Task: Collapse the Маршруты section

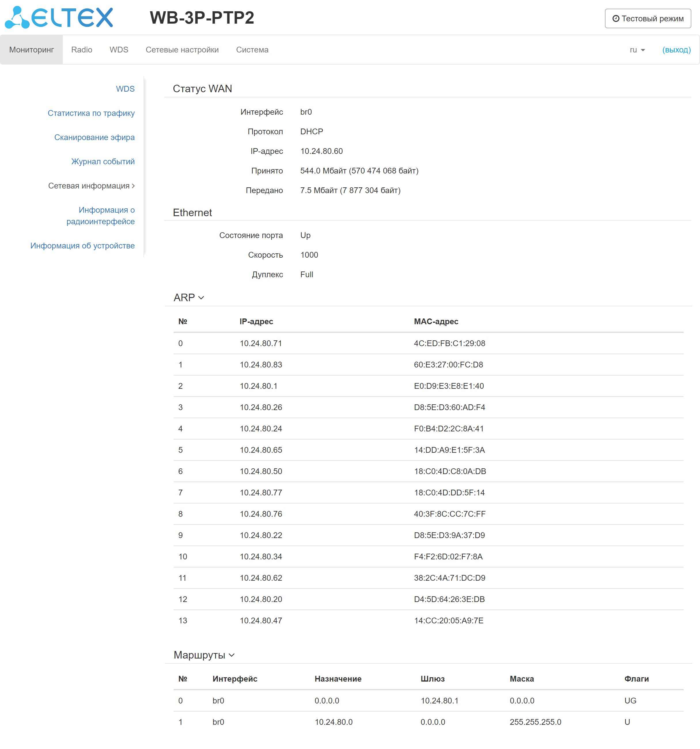Action: 204,655
